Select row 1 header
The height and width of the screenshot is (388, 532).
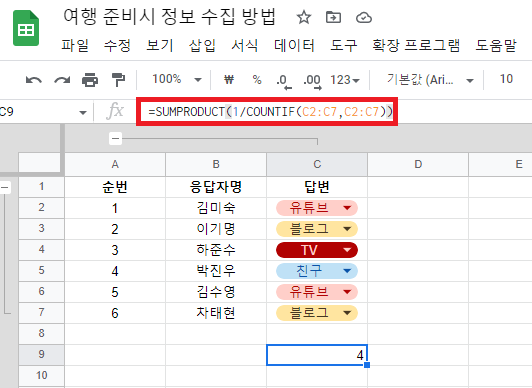(x=41, y=186)
